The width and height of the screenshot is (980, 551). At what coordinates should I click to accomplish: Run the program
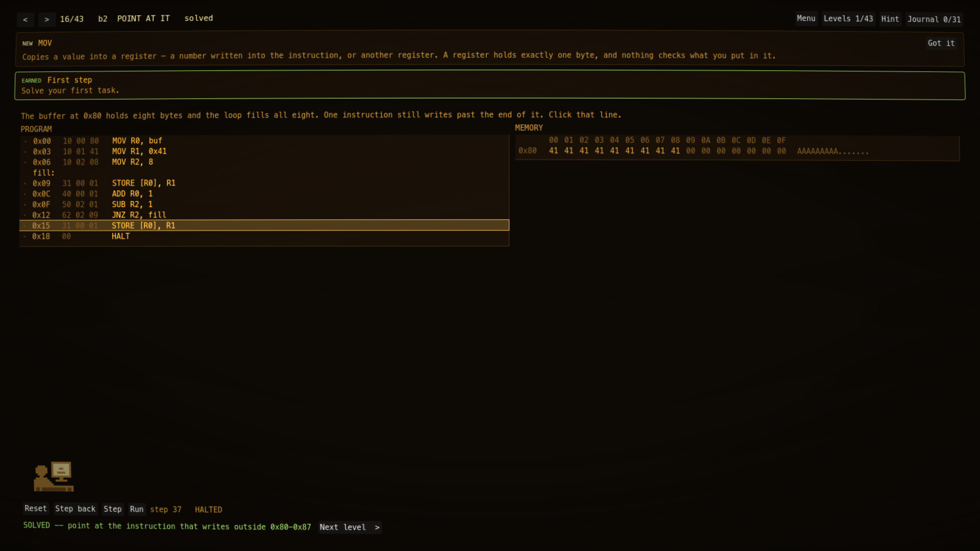click(x=136, y=509)
